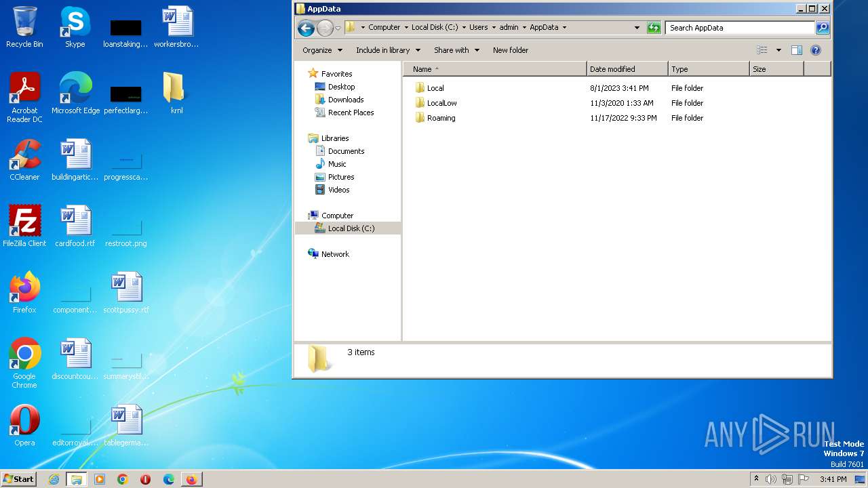The width and height of the screenshot is (868, 488).
Task: Select the Skype desktop shortcut
Action: (x=75, y=27)
